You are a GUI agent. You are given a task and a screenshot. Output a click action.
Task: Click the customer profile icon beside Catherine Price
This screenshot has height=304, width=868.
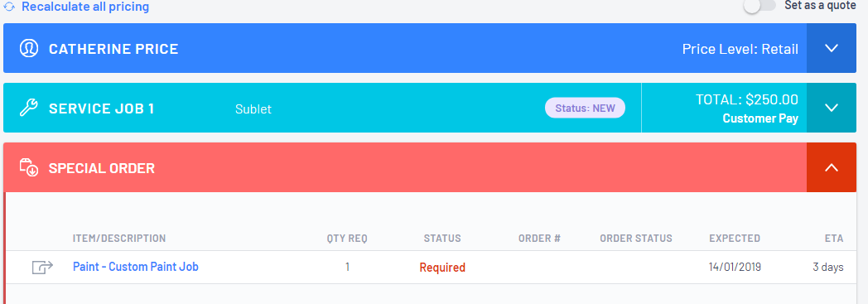click(29, 48)
